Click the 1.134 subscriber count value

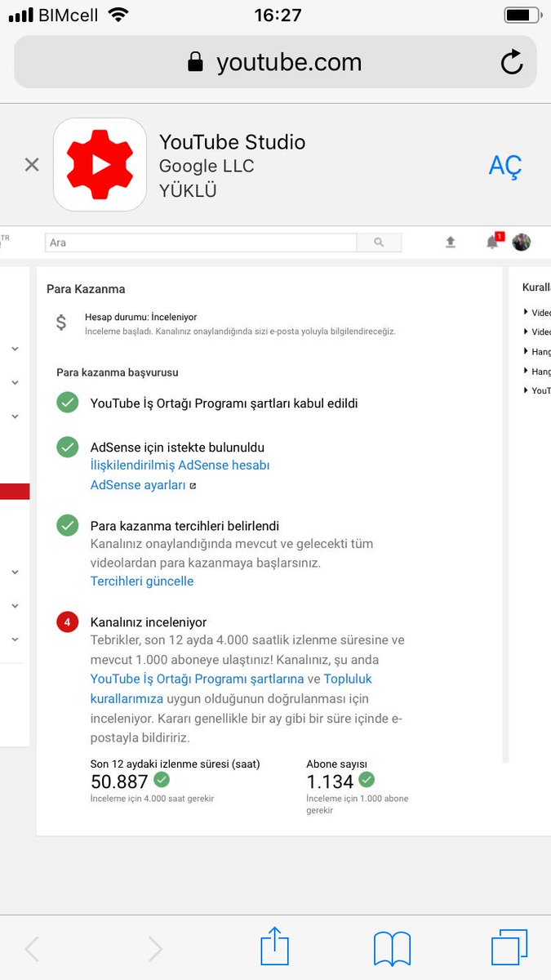330,782
